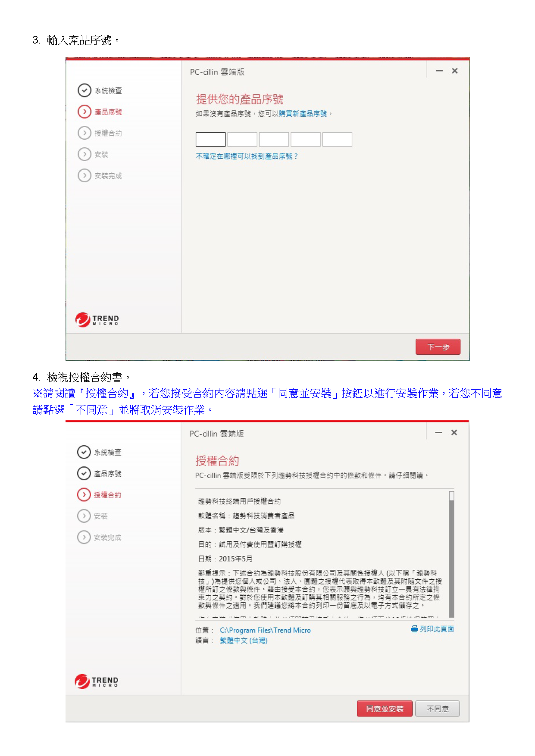The width and height of the screenshot is (535, 756).
Task: Click the 同意並安裝 button
Action: click(x=385, y=709)
